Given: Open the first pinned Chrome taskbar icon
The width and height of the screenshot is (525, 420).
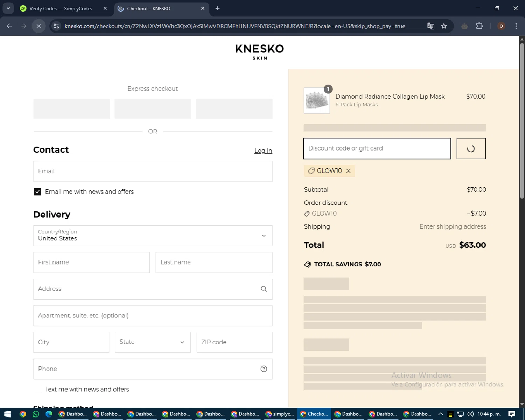Looking at the screenshot, I should point(23,414).
